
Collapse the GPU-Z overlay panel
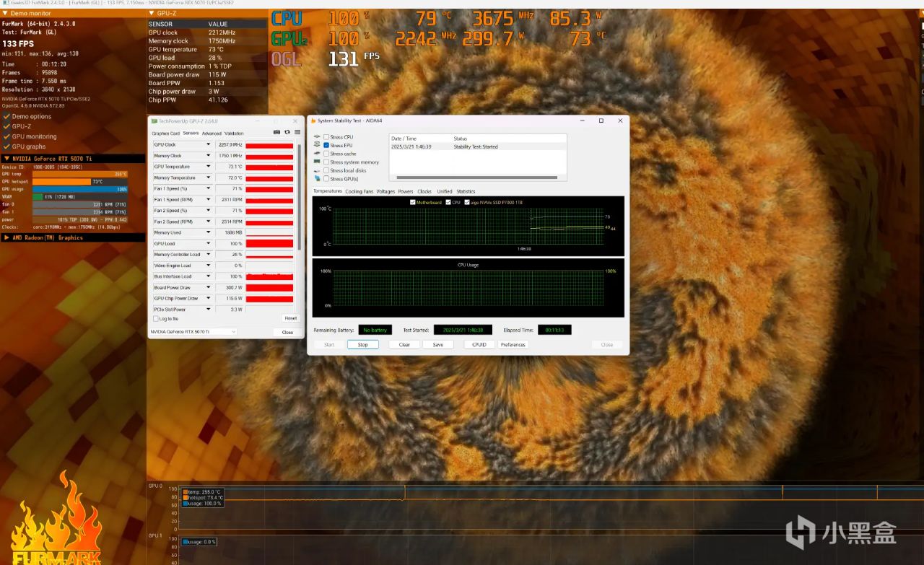(151, 13)
